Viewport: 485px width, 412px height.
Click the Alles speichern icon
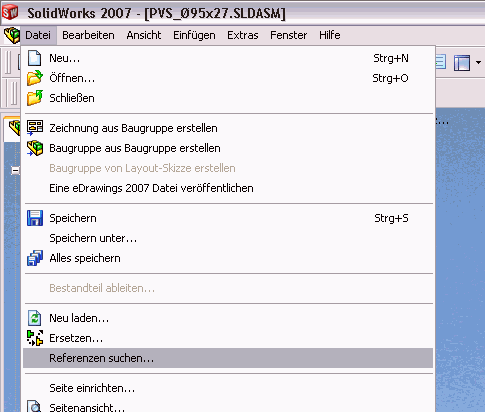pos(35,258)
